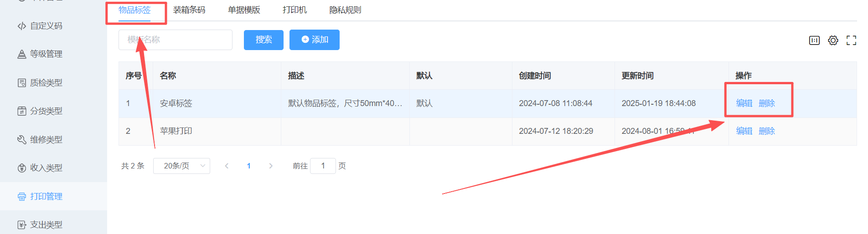Focus the 模板名称 search input field
Screen dimensions: 868x234
click(176, 40)
